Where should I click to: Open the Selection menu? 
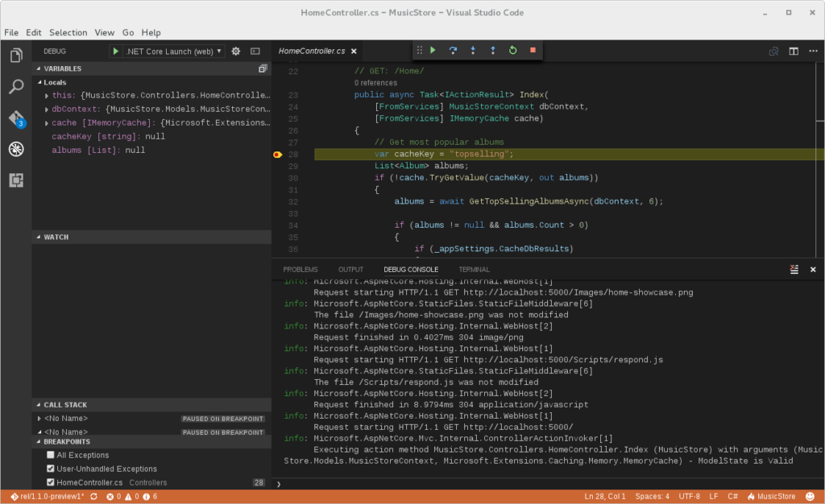[68, 32]
